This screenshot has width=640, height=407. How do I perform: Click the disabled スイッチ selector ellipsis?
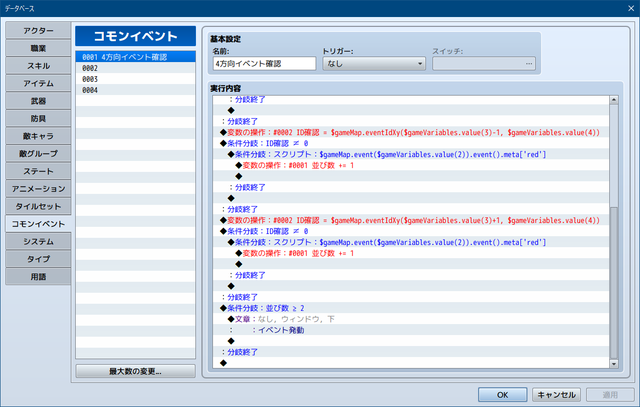click(x=529, y=64)
